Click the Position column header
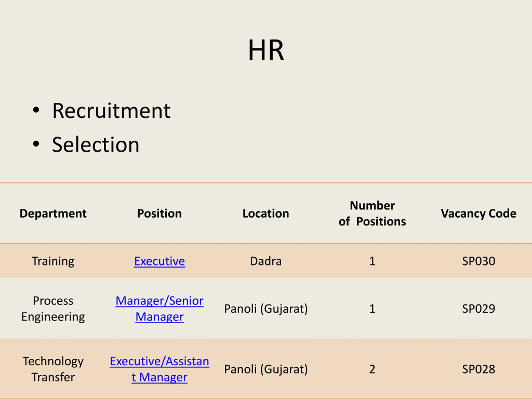 (x=159, y=213)
